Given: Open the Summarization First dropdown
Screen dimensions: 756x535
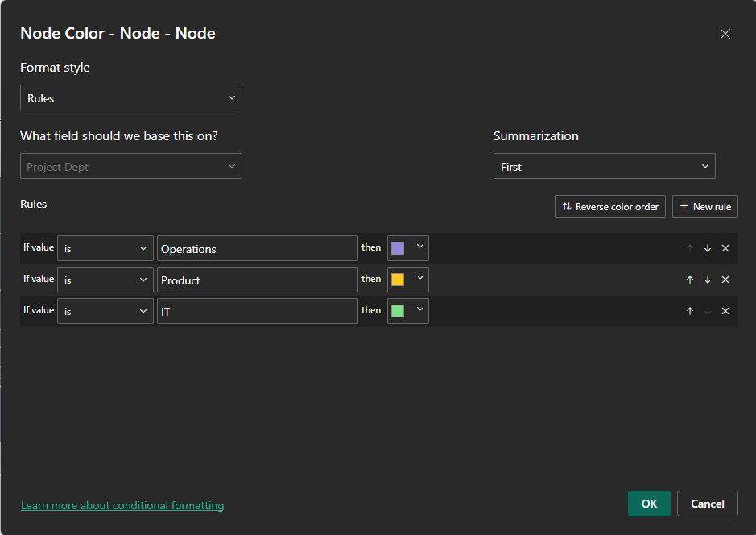Looking at the screenshot, I should click(x=604, y=167).
